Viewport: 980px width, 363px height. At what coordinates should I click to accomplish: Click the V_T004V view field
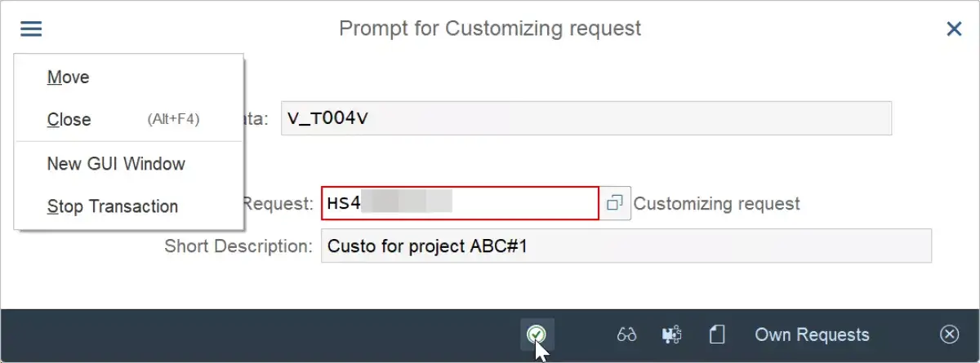(586, 118)
